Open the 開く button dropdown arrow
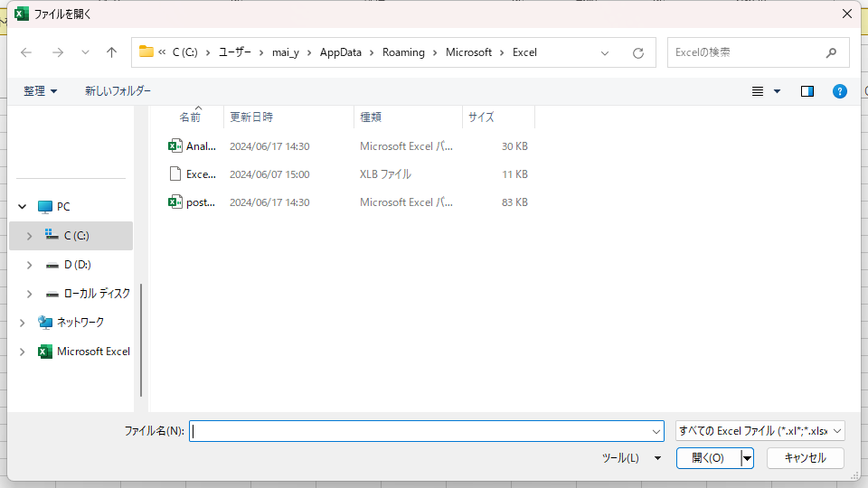This screenshot has height=488, width=868. (748, 458)
